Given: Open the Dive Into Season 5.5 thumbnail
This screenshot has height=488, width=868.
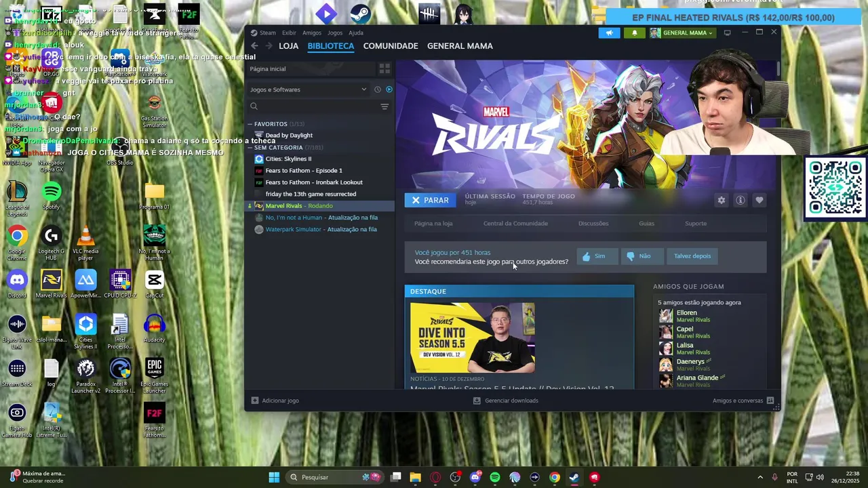Looking at the screenshot, I should [473, 338].
